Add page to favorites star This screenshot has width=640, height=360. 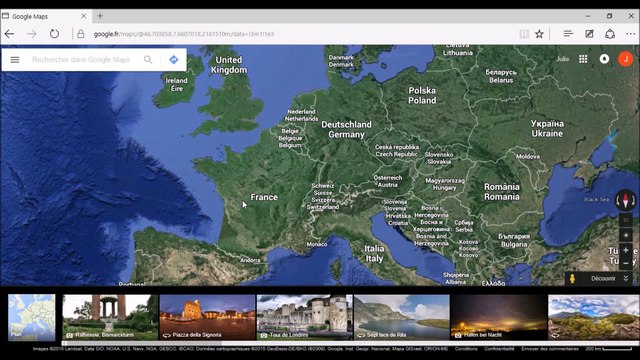[x=540, y=34]
